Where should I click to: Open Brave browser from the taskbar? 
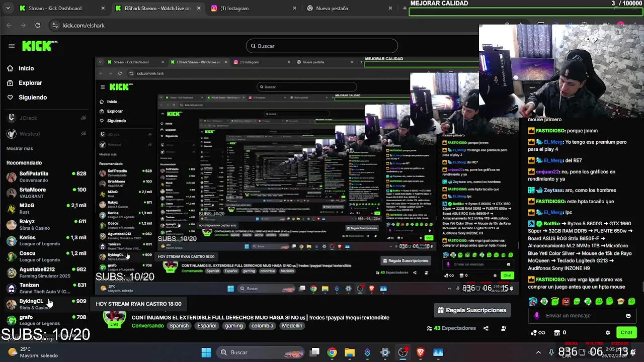[x=421, y=352]
